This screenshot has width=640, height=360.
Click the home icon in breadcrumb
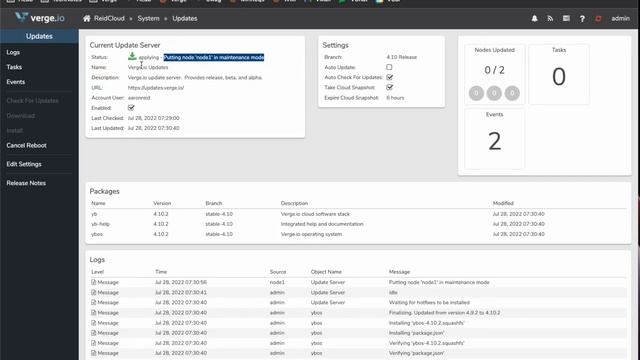[87, 18]
